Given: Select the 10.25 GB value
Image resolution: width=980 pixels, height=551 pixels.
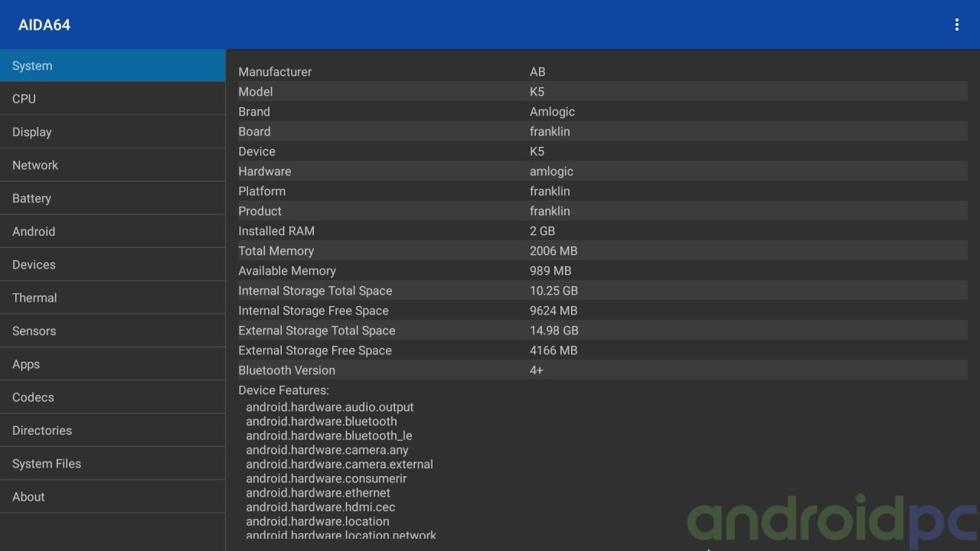Looking at the screenshot, I should pos(554,291).
